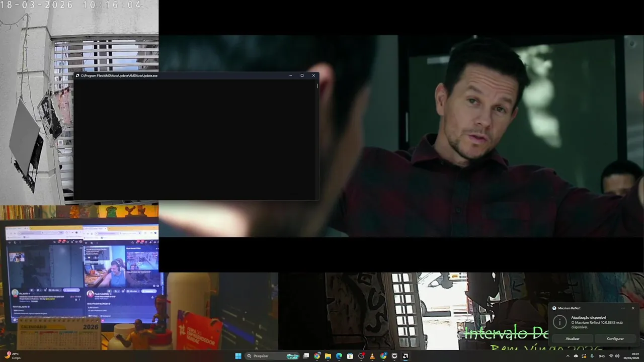The width and height of the screenshot is (644, 362).
Task: Dismiss the Macrium Reflect notification
Action: [633, 308]
